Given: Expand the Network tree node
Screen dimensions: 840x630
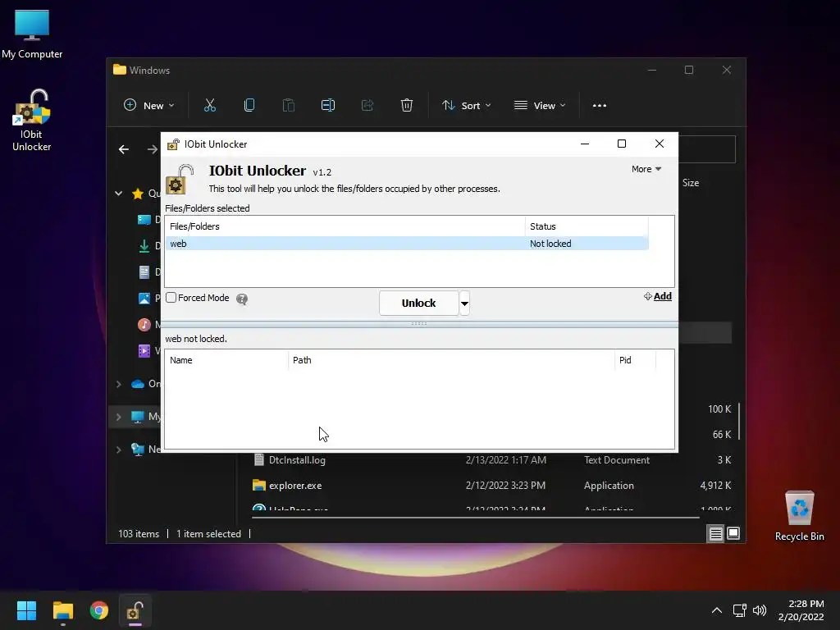Looking at the screenshot, I should tap(118, 450).
